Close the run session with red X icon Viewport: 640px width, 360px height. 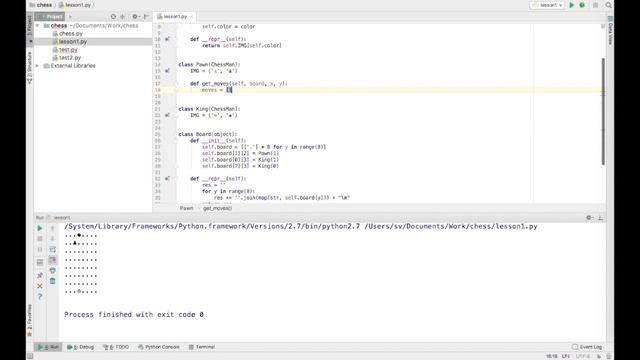40,286
